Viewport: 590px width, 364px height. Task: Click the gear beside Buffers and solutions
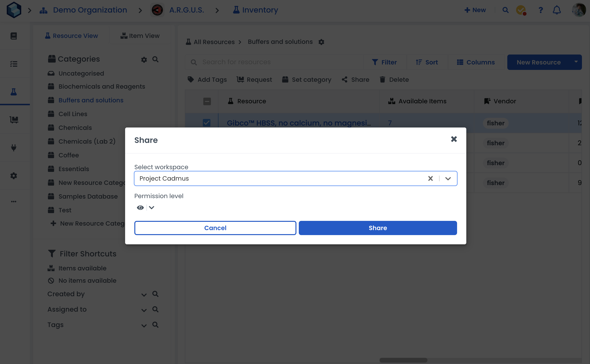[x=321, y=42]
